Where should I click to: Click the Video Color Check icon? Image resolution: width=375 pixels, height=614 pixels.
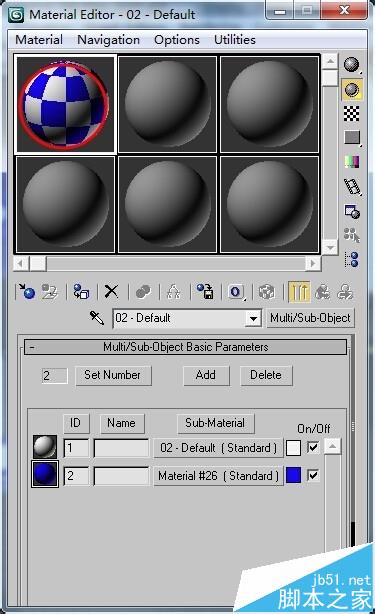(x=352, y=161)
